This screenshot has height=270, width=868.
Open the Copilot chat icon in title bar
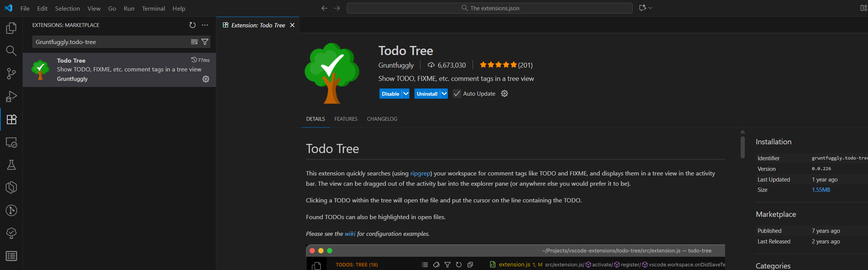[x=643, y=8]
